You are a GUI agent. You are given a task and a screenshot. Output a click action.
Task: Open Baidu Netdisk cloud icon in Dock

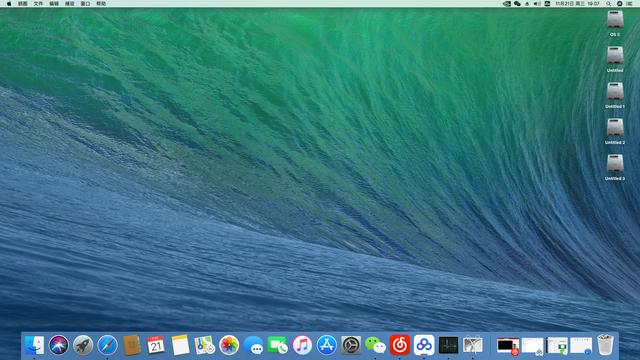click(424, 345)
